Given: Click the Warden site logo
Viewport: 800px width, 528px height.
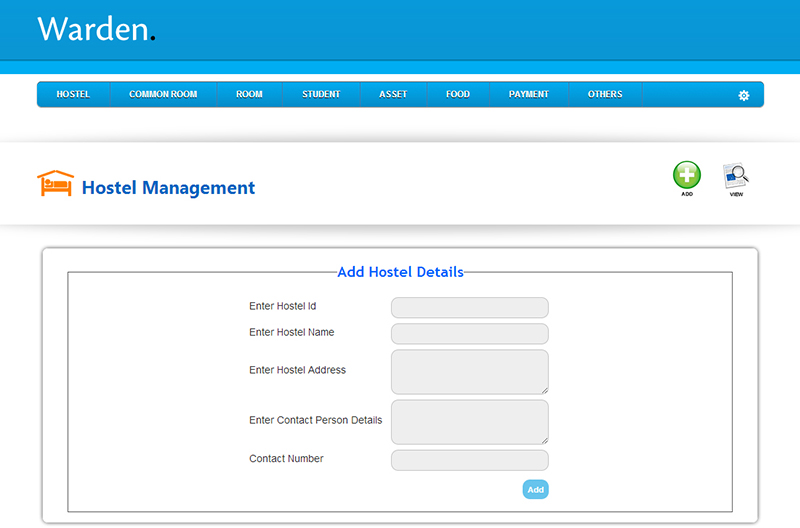Looking at the screenshot, I should pyautogui.click(x=96, y=29).
